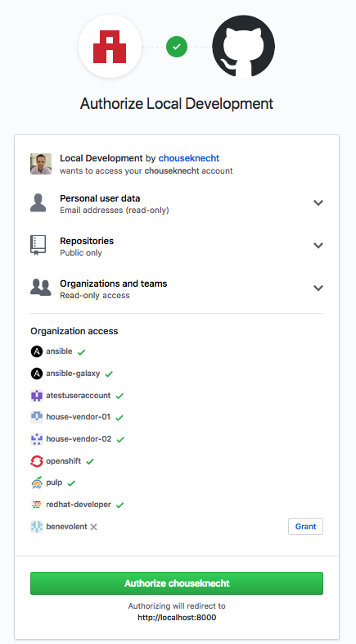Click the house-vendor-02 organization avatar
The width and height of the screenshot is (356, 644).
[37, 439]
